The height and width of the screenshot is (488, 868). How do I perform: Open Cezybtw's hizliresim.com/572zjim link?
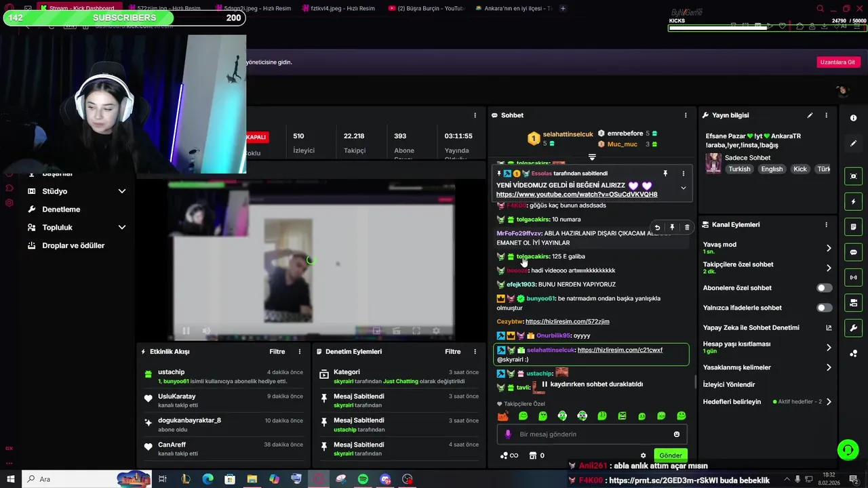[568, 321]
